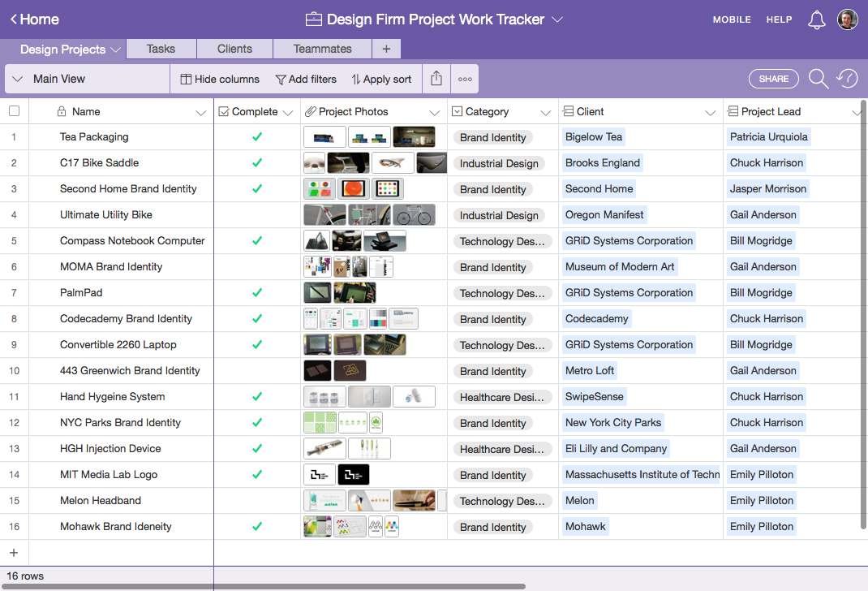Add a new table with plus tab
The width and height of the screenshot is (868, 591).
click(386, 49)
